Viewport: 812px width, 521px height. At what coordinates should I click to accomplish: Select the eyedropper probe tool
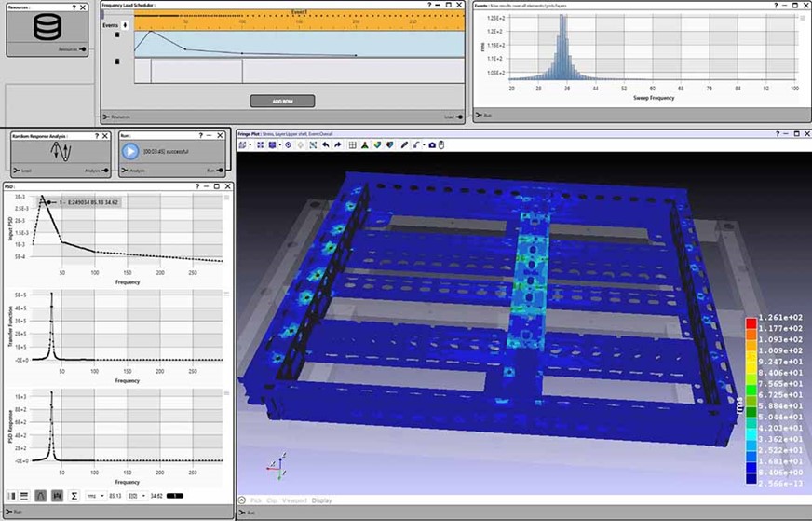(404, 145)
